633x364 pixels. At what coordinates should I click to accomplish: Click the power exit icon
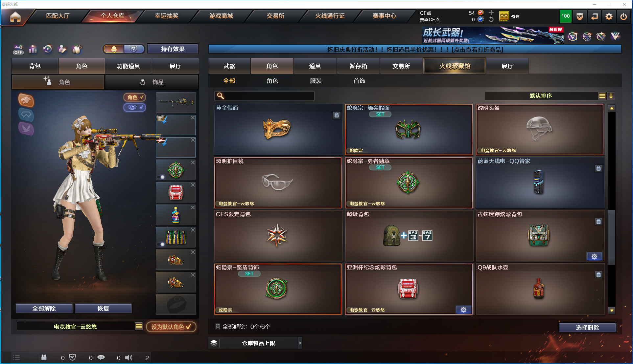(x=623, y=16)
